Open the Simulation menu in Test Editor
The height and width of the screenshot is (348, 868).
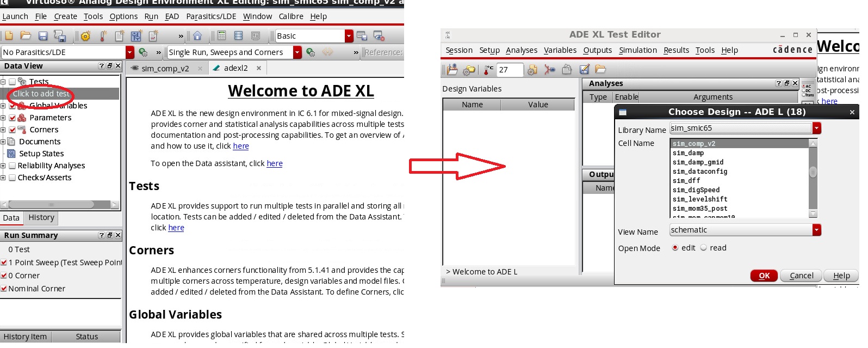click(x=638, y=50)
